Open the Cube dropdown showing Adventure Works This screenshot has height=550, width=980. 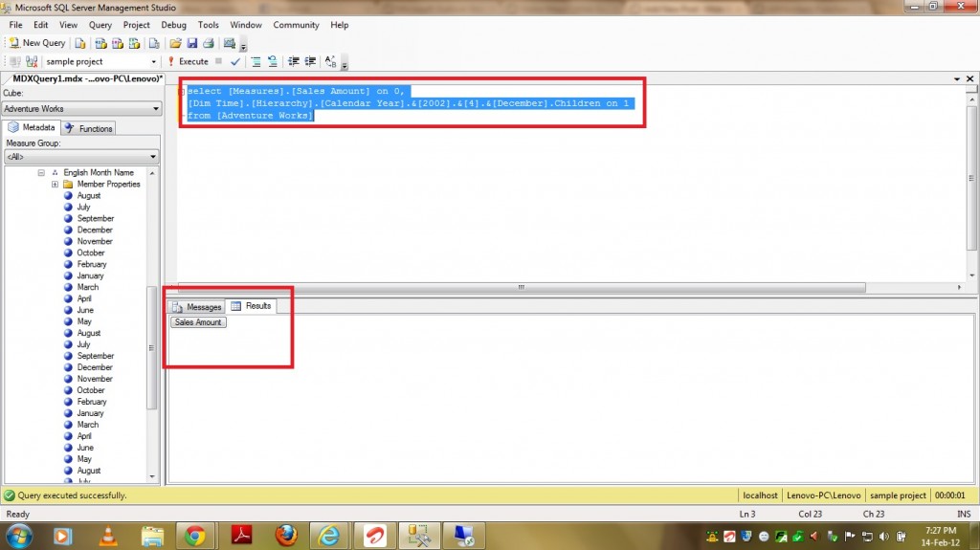pyautogui.click(x=81, y=109)
